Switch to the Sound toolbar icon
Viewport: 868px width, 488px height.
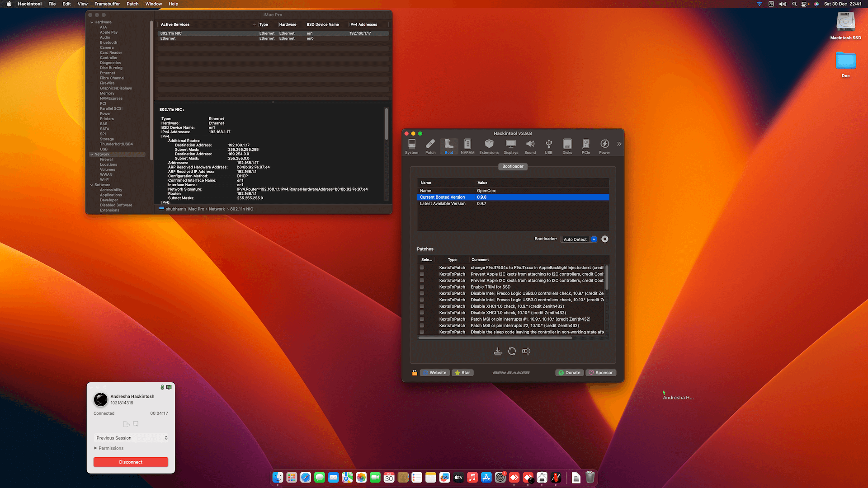point(530,146)
